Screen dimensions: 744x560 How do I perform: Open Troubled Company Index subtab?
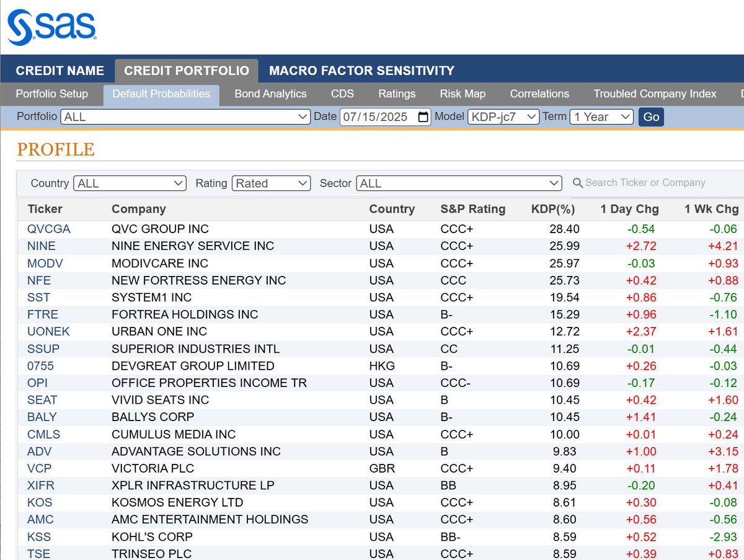655,94
